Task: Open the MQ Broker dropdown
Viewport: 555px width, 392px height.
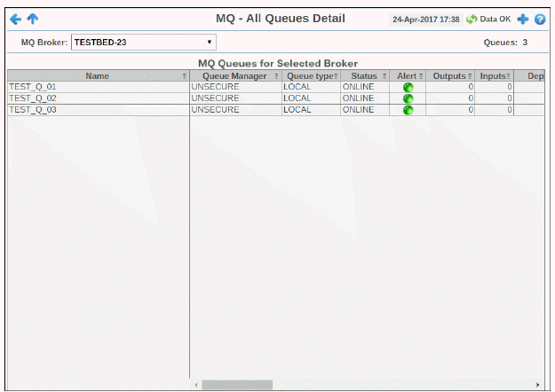Action: [x=143, y=42]
